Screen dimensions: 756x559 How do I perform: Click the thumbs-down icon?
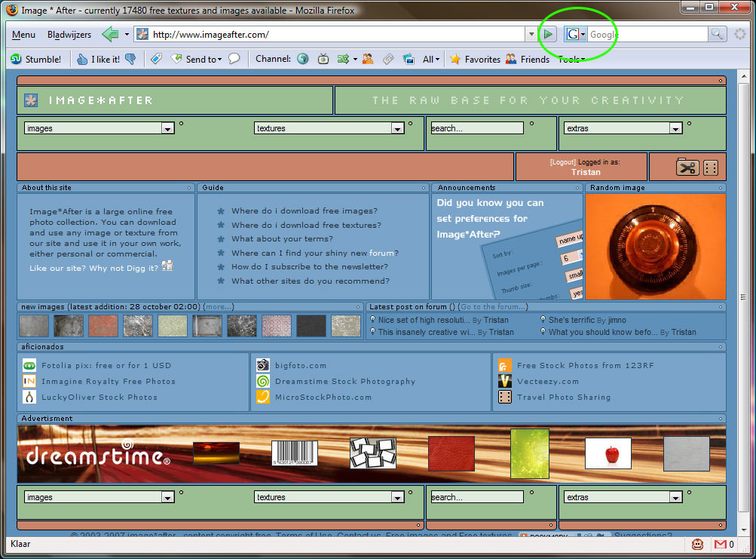click(x=130, y=59)
